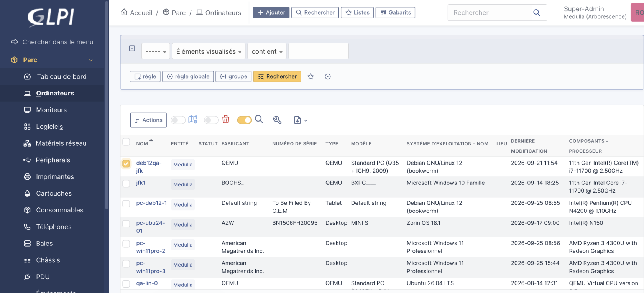Open the Éléments visualisés dropdown
644x293 pixels.
209,51
